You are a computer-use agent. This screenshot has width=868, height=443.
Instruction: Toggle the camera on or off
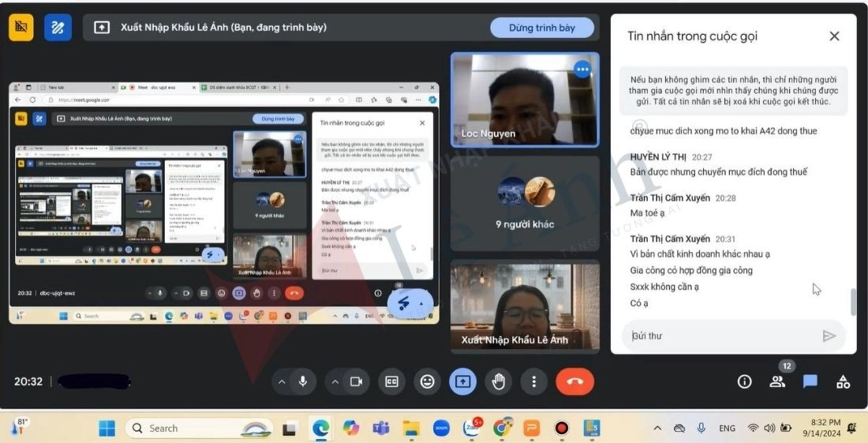pyautogui.click(x=356, y=381)
